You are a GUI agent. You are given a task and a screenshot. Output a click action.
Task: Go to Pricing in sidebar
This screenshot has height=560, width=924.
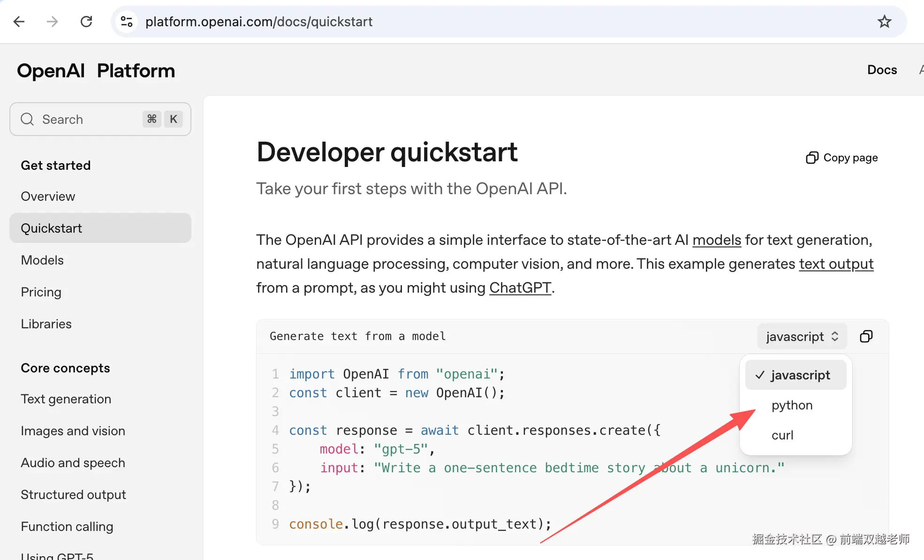[41, 292]
